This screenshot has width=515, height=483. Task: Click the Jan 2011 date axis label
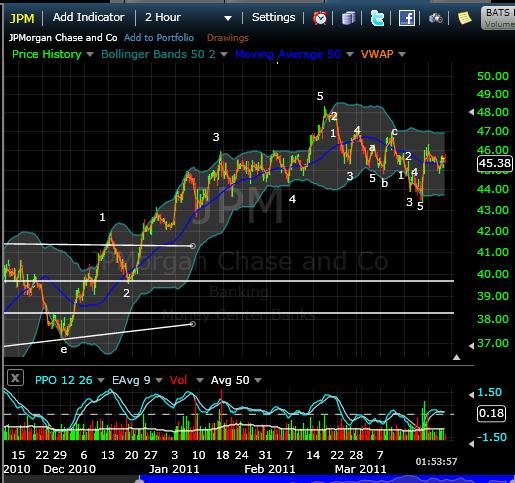click(174, 469)
